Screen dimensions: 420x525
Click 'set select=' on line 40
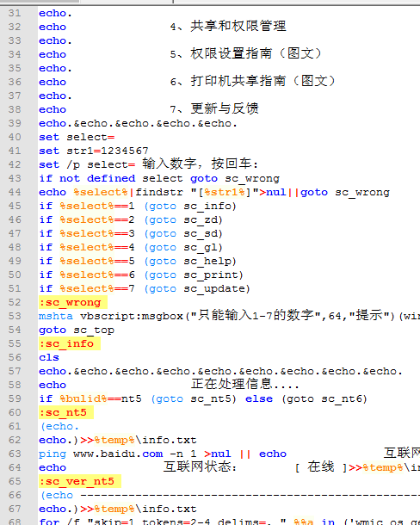77,138
